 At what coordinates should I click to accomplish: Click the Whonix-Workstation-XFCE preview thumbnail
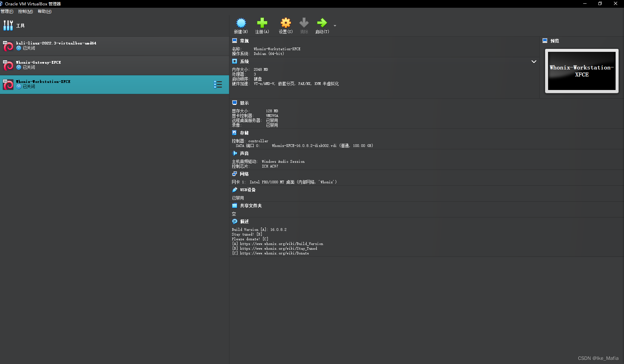click(582, 71)
